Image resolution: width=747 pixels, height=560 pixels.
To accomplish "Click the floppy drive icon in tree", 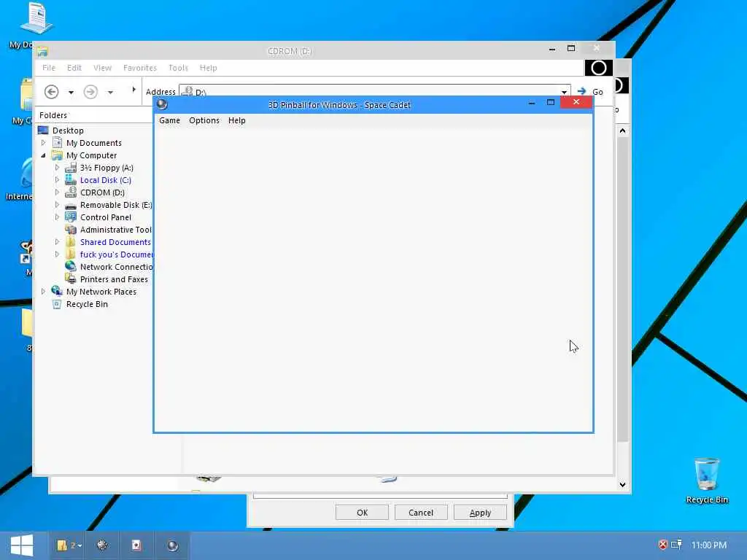I will pos(71,168).
